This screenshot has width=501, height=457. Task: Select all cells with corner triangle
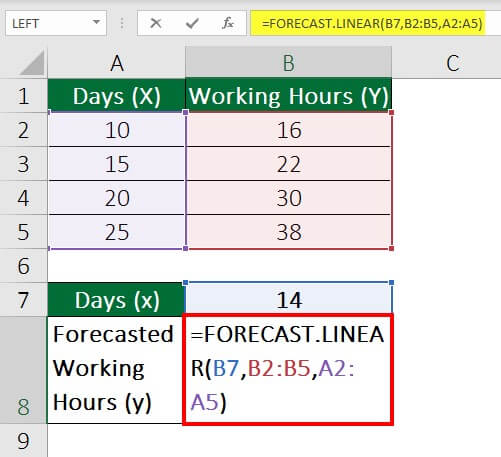pyautogui.click(x=32, y=63)
